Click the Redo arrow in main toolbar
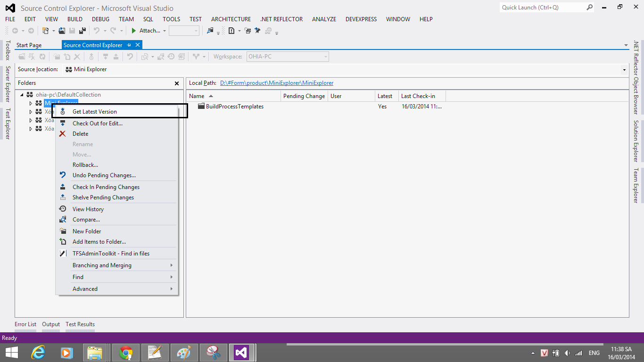 tap(113, 31)
